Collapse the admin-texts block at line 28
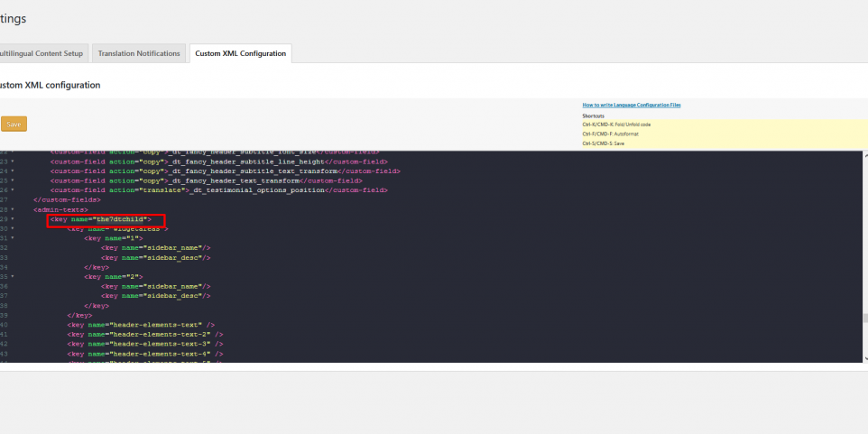This screenshot has width=868, height=434. pyautogui.click(x=13, y=209)
